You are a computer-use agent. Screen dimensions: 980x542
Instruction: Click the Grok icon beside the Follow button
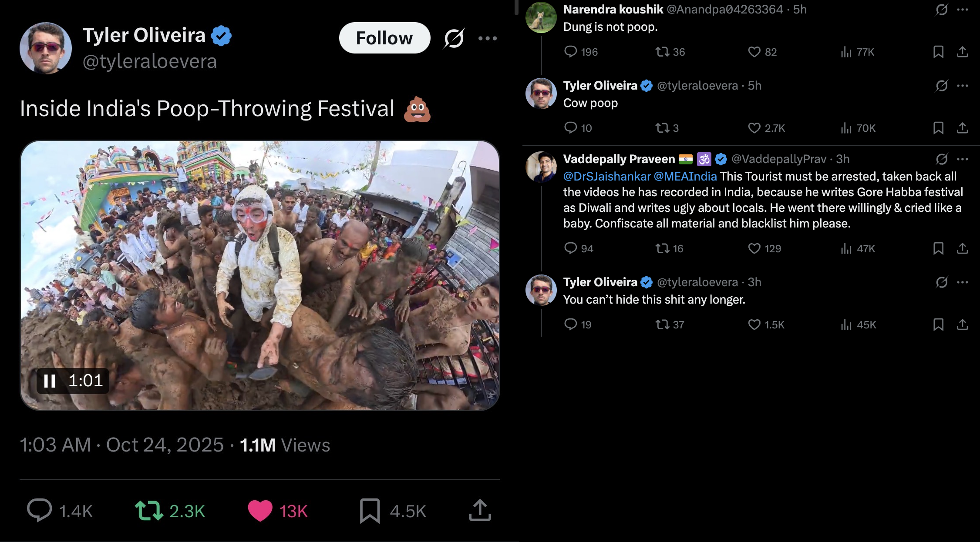(454, 38)
